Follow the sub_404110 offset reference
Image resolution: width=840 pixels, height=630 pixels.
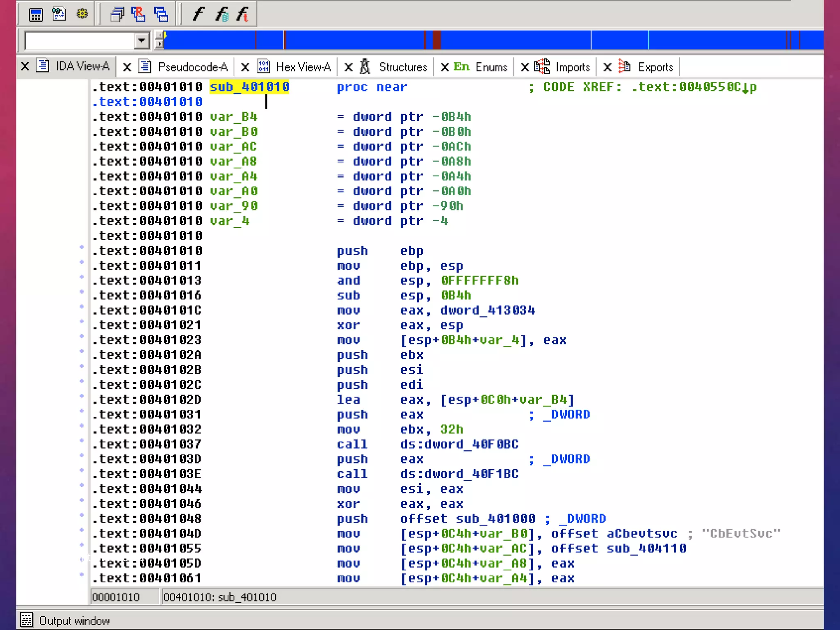646,548
